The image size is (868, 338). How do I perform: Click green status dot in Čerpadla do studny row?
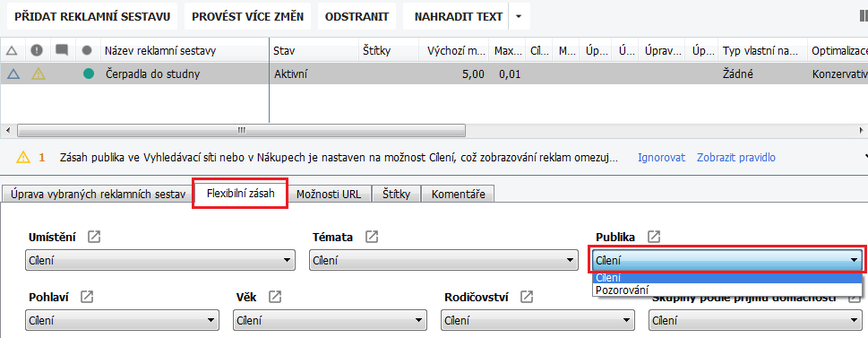click(88, 74)
